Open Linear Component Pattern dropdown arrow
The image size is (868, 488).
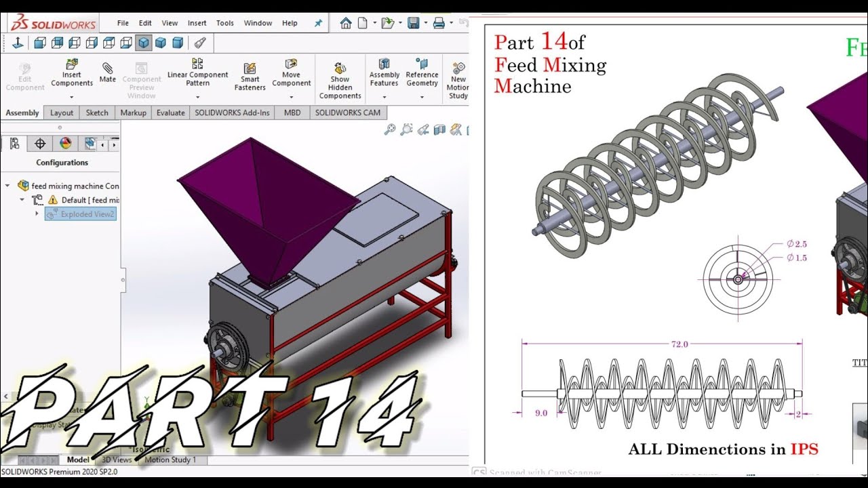point(197,97)
